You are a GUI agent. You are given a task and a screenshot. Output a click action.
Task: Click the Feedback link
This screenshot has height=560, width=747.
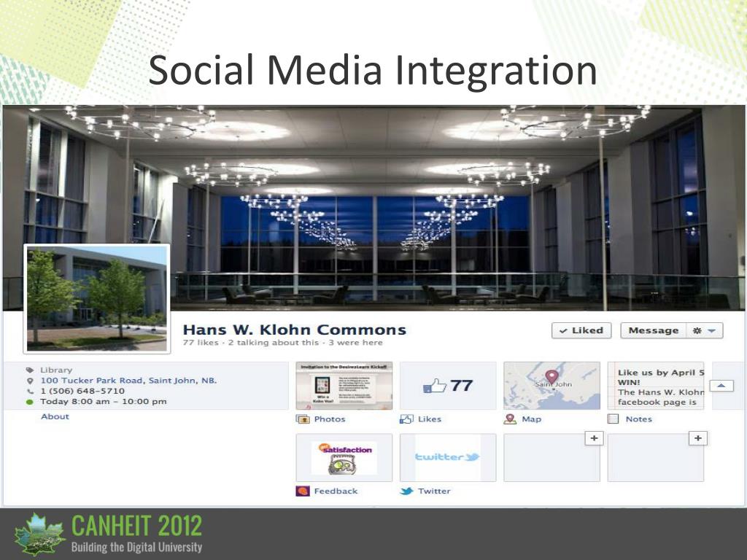(336, 491)
